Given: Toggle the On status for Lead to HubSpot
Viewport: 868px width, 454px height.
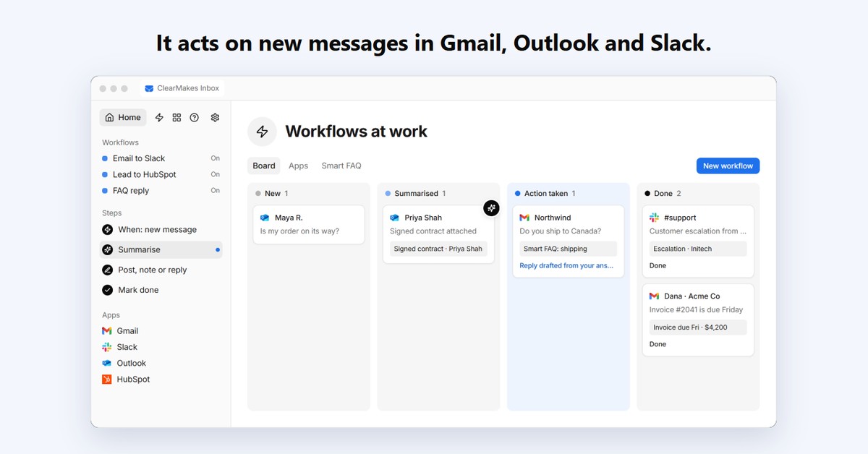Looking at the screenshot, I should click(216, 174).
